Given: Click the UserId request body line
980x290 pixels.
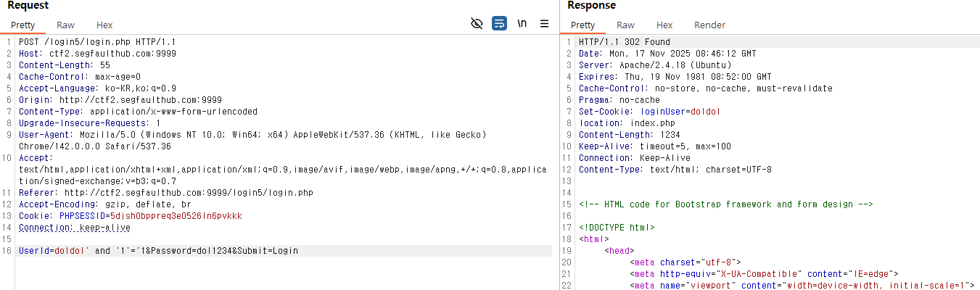Looking at the screenshot, I should click(158, 251).
